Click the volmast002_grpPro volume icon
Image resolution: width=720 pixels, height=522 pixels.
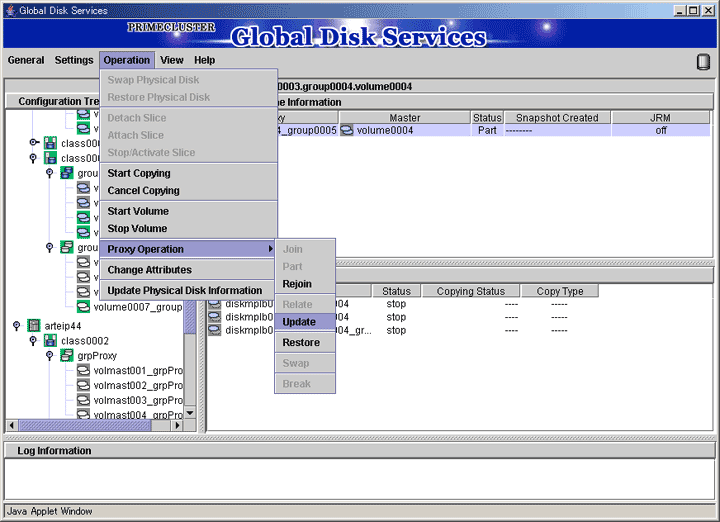pyautogui.click(x=83, y=385)
